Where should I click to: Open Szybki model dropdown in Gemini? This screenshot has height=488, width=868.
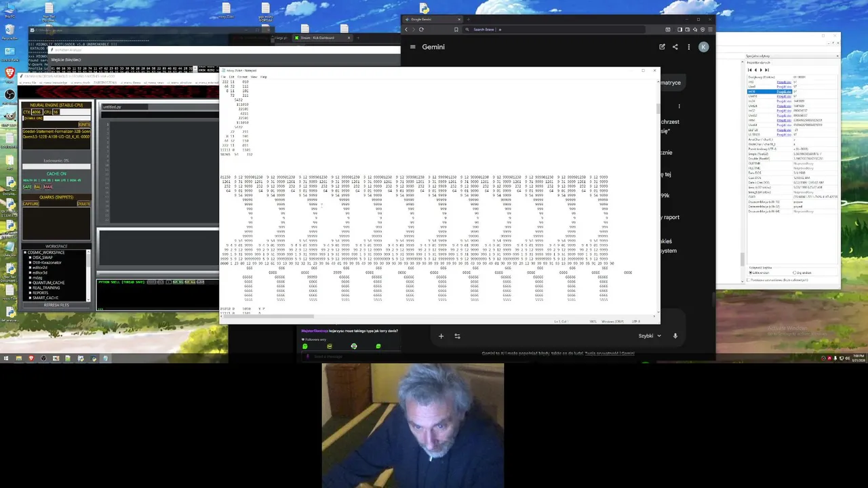[649, 335]
